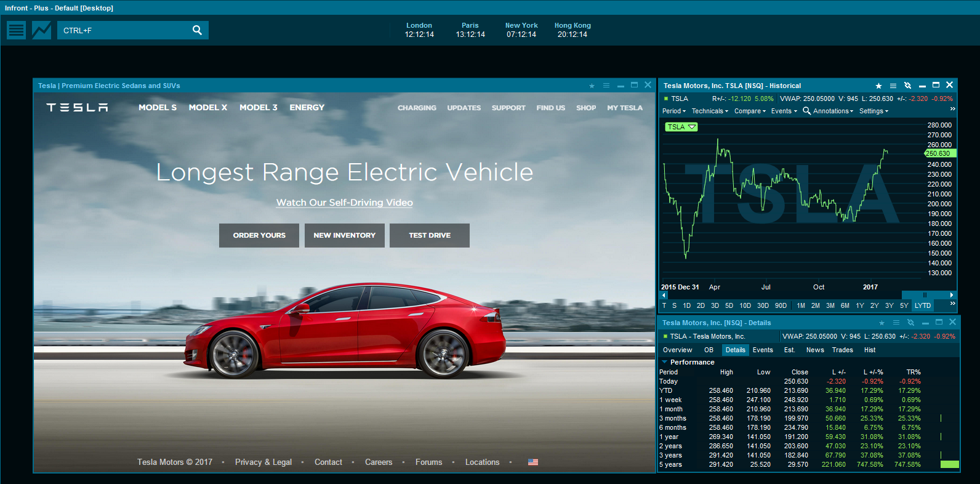Open the MY TESLA link
This screenshot has height=484, width=980.
(x=625, y=108)
